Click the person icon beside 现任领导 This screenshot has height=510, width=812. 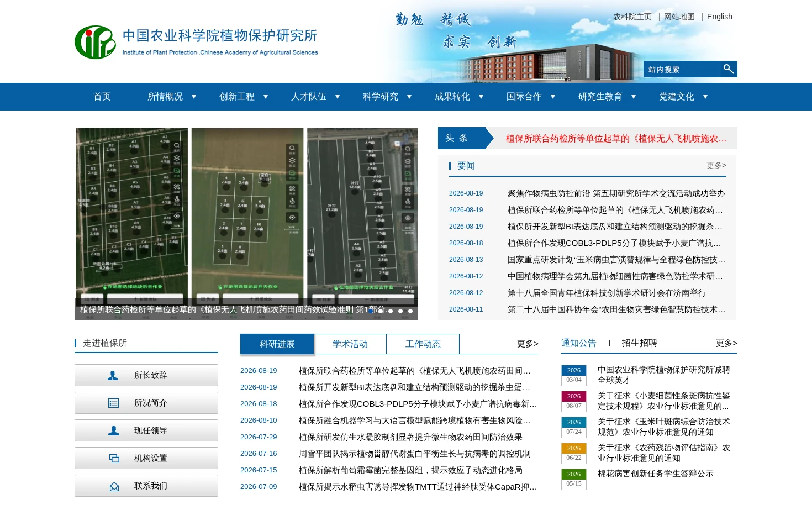(x=113, y=430)
